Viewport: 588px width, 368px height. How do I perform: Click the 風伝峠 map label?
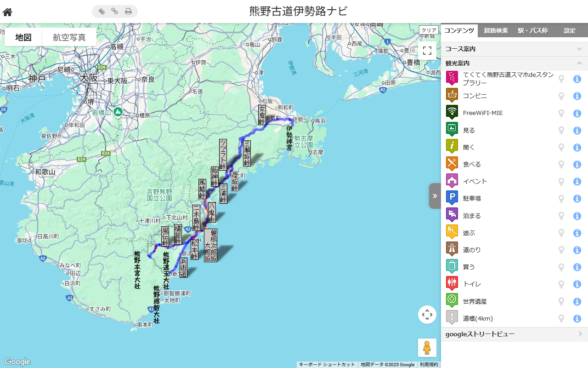click(x=165, y=236)
